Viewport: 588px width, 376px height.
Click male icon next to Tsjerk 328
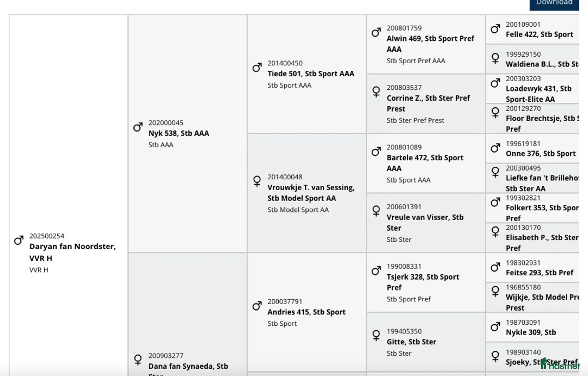click(x=376, y=271)
